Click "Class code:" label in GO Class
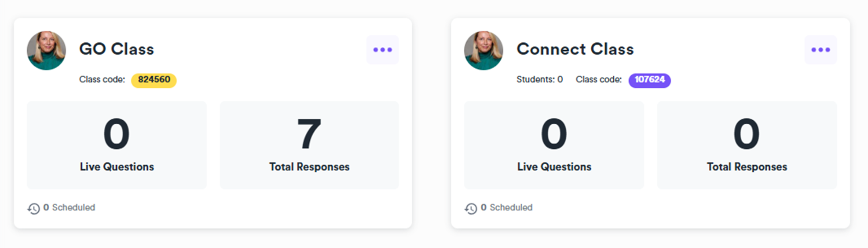 [102, 80]
